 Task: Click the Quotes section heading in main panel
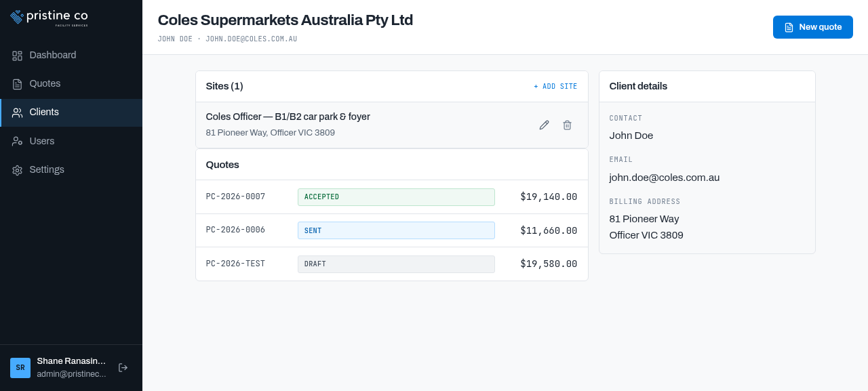coord(222,165)
